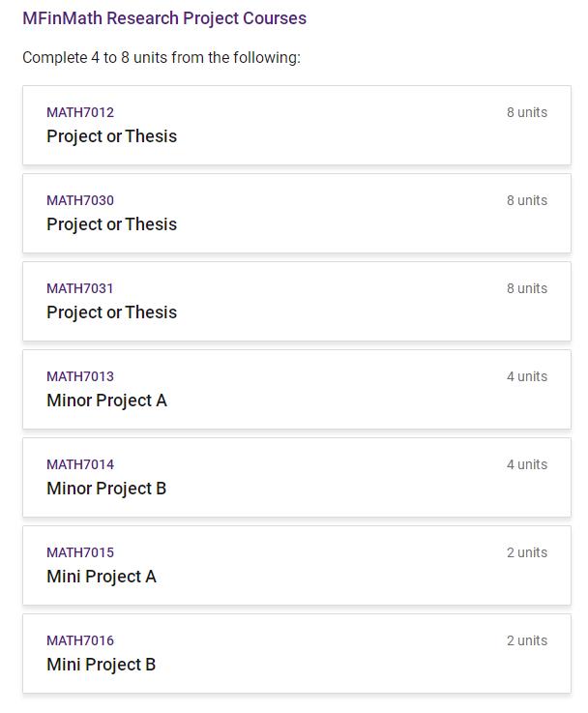Click 4 units label on MATH7013 card
The width and height of the screenshot is (588, 713).
tap(527, 376)
